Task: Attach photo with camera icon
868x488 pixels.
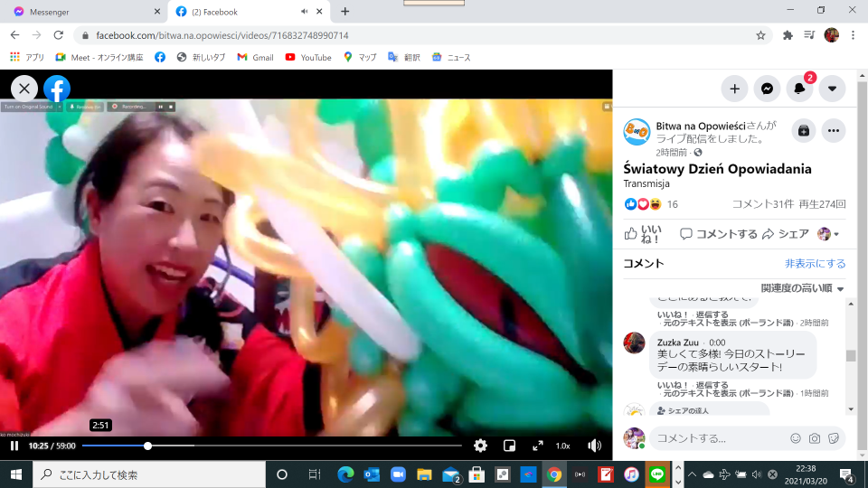Action: tap(815, 438)
